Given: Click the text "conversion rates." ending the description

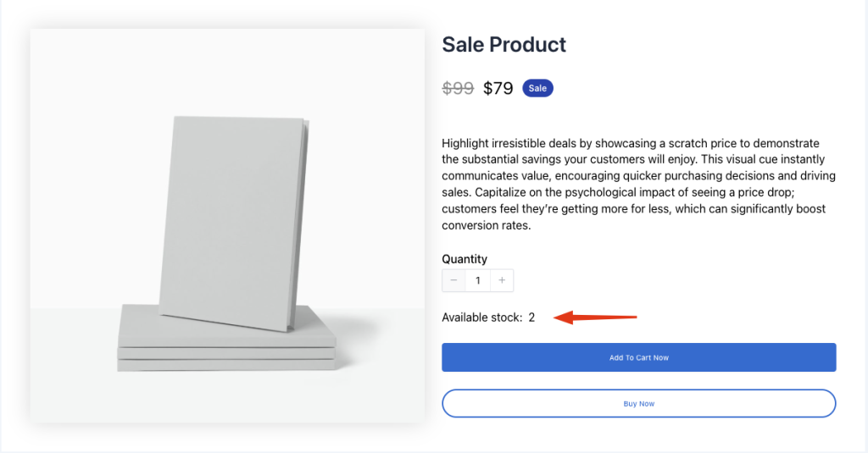Looking at the screenshot, I should tap(486, 226).
